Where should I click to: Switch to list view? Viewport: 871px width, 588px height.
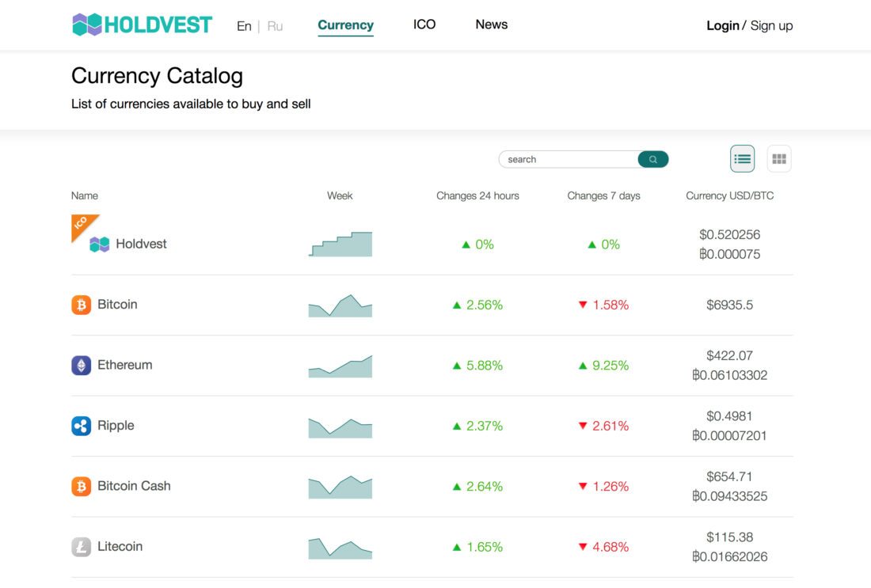click(742, 159)
